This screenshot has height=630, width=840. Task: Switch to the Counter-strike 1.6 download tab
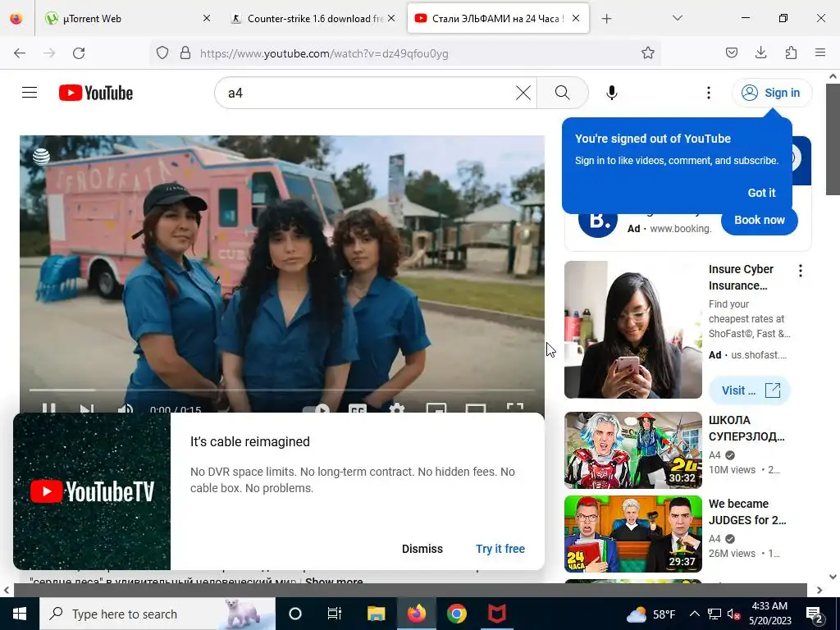click(x=315, y=18)
